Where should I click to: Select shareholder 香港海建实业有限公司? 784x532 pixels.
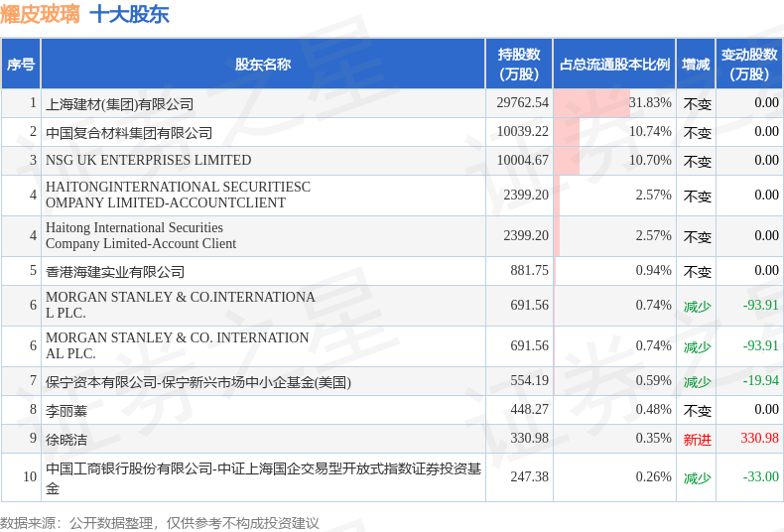pos(115,272)
